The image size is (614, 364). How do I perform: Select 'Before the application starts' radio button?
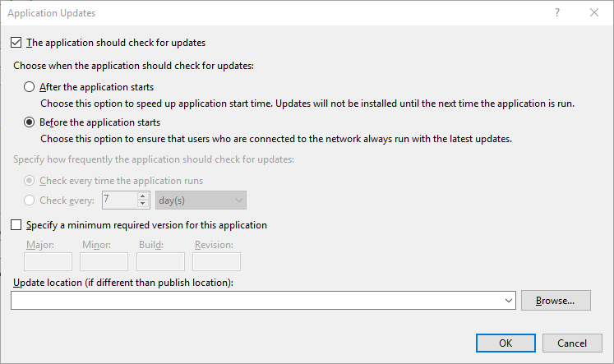point(30,122)
